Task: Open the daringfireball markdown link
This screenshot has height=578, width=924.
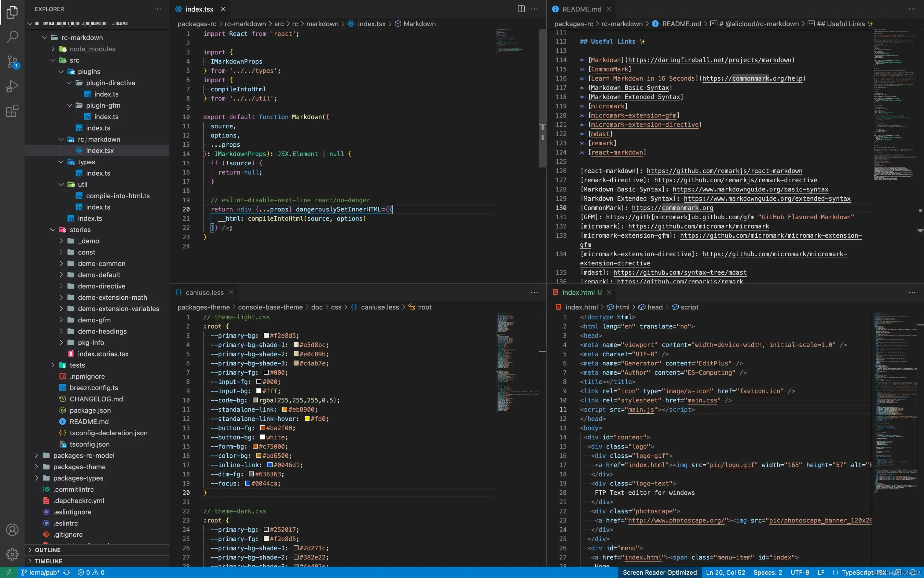Action: (x=709, y=60)
